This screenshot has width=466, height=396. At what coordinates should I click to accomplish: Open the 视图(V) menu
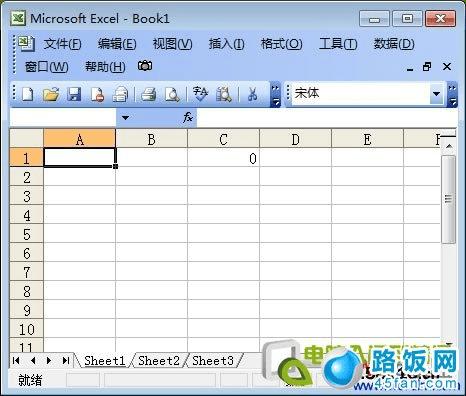[172, 44]
